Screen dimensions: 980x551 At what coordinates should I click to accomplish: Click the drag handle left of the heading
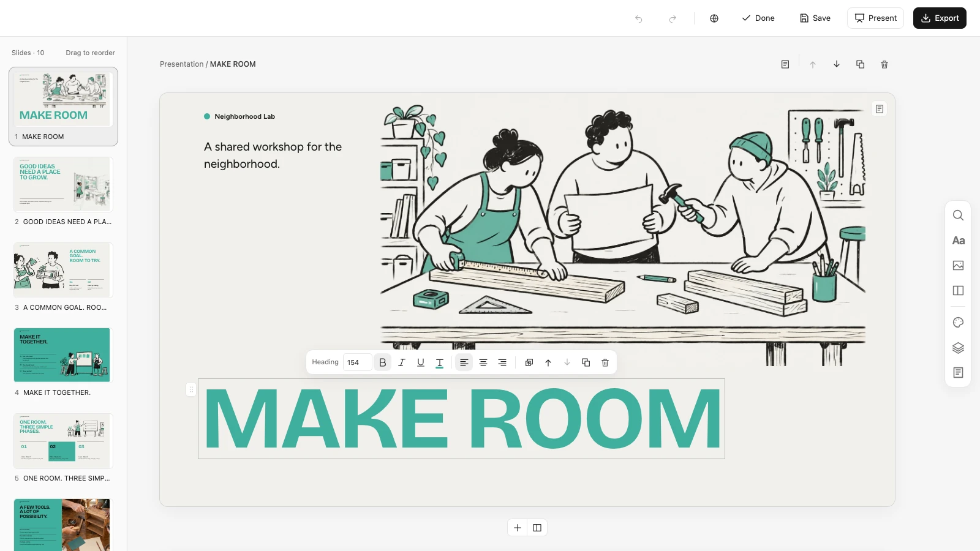[x=191, y=389]
